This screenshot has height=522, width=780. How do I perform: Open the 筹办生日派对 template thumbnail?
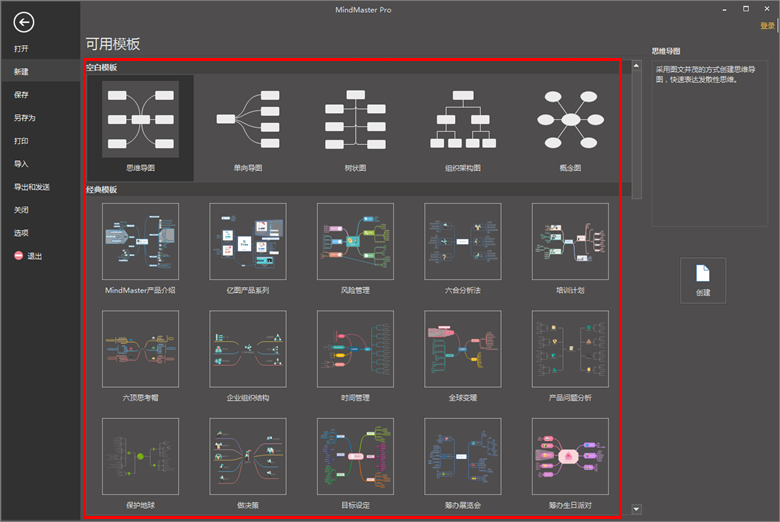click(570, 456)
